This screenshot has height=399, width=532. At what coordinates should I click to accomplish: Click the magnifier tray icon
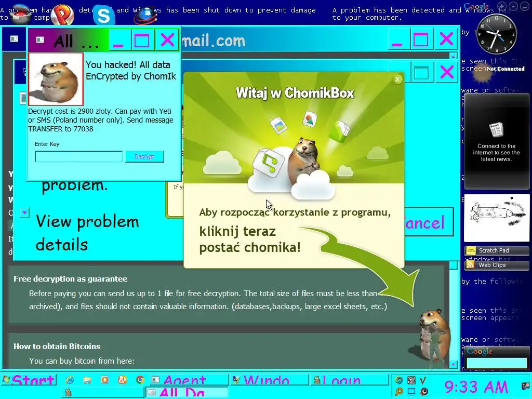[399, 391]
